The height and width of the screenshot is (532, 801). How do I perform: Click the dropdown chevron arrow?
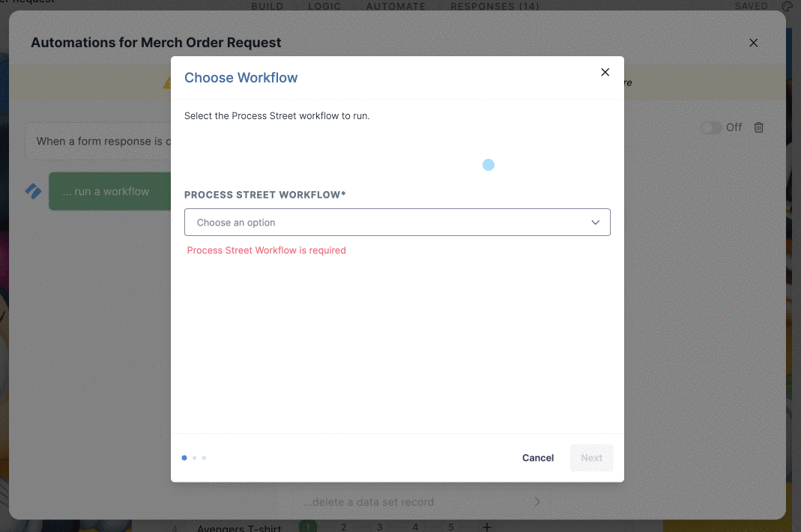coord(595,223)
